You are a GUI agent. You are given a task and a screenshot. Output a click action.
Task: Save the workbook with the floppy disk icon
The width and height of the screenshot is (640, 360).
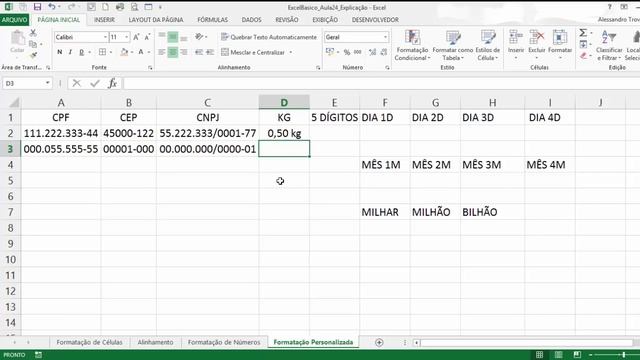click(x=37, y=7)
